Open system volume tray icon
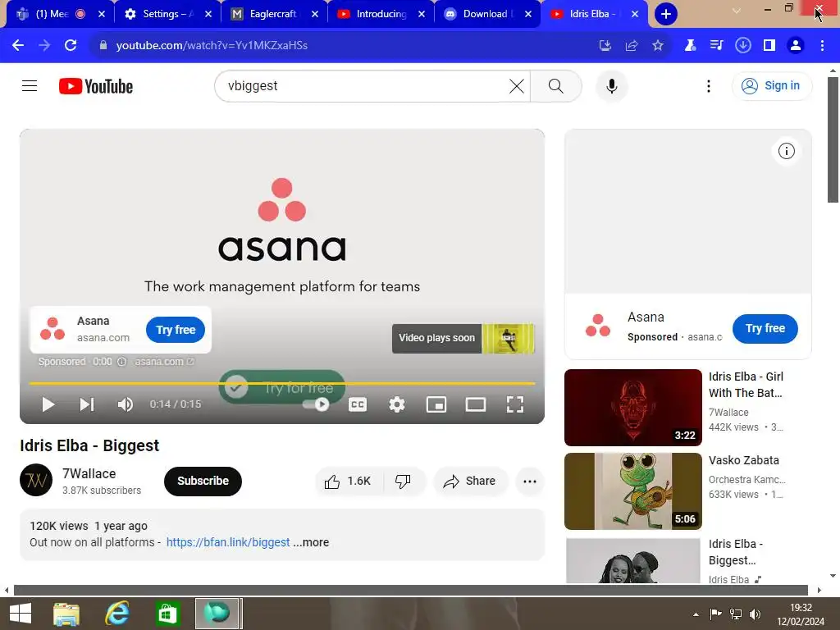The width and height of the screenshot is (840, 630). (x=756, y=614)
